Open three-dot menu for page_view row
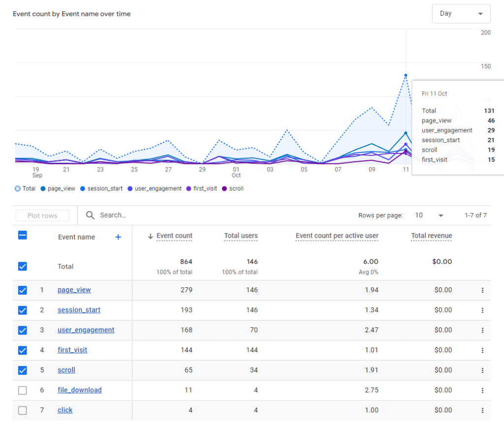 (482, 290)
